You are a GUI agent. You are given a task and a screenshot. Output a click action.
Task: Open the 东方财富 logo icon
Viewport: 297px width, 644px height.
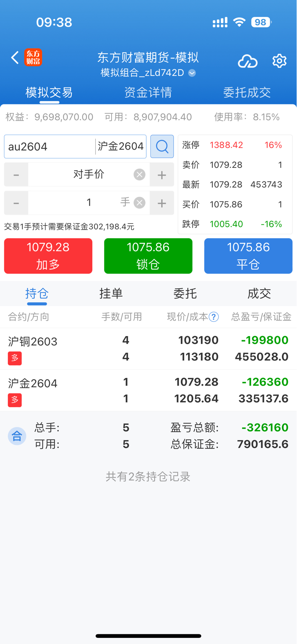point(33,58)
